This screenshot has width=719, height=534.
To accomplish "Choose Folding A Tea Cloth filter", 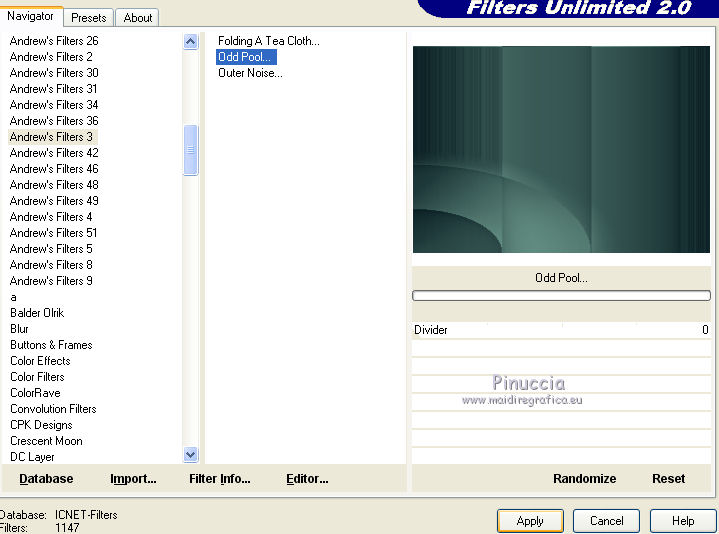I will tap(269, 41).
